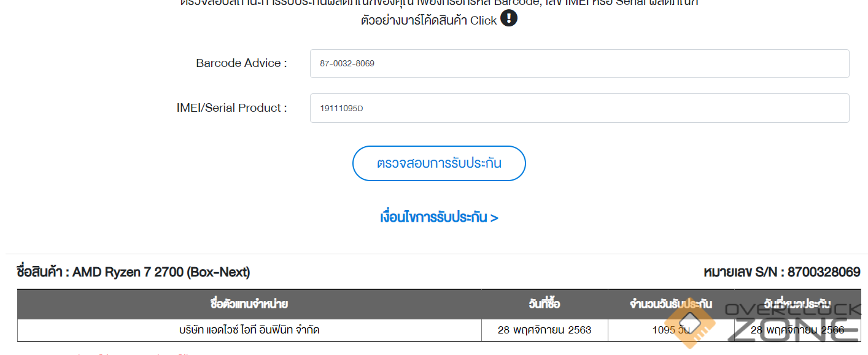This screenshot has width=868, height=355.
Task: Click the S/N number 8700328069
Action: point(823,272)
